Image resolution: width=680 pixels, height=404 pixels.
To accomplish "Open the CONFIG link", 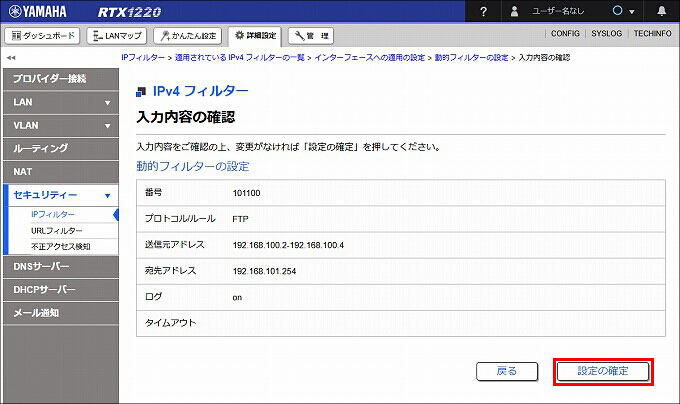I will 565,33.
